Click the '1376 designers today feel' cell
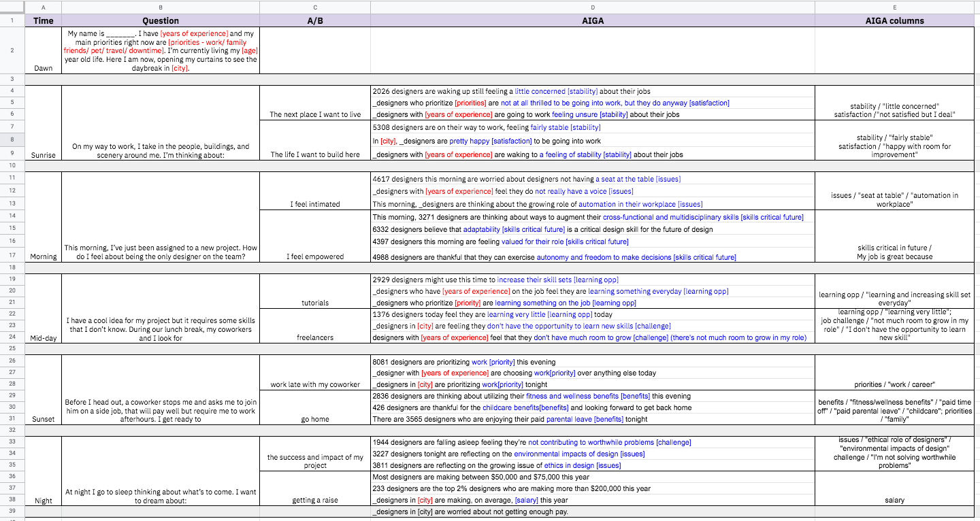Screen dimensions: 980x521 tap(593, 315)
